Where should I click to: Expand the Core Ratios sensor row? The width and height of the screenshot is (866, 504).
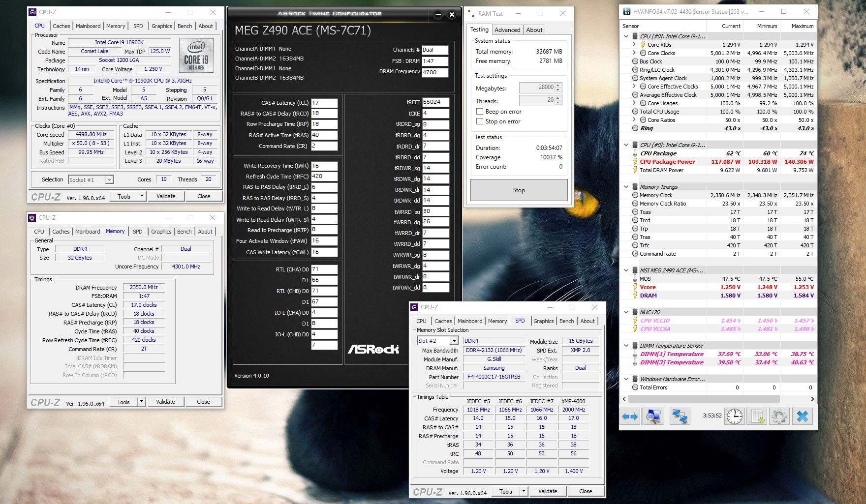634,120
